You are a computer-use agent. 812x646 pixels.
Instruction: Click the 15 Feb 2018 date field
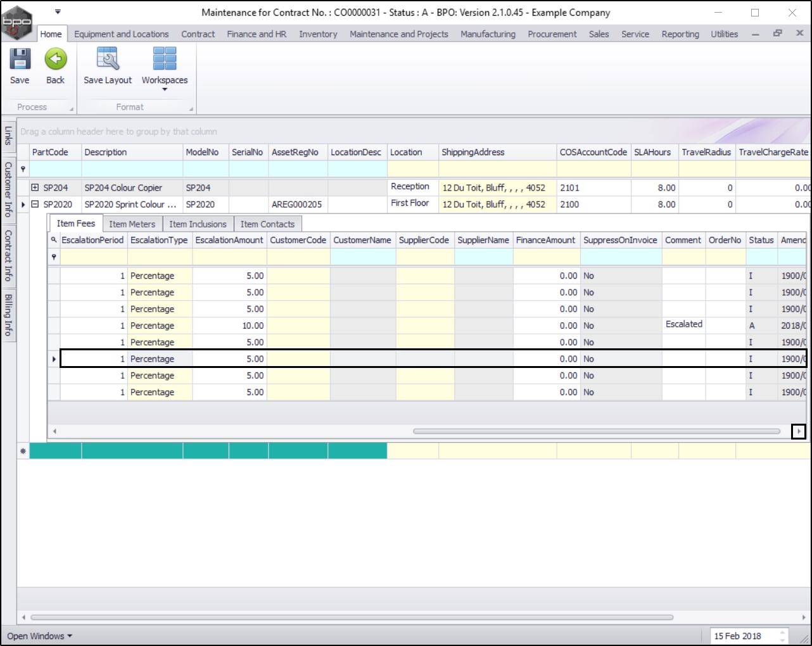pos(737,636)
